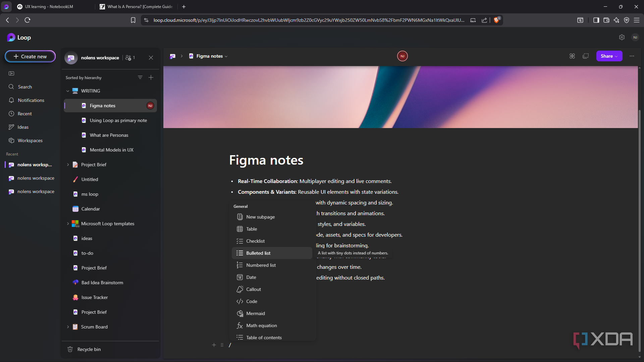Open Issue Tracker page
Screen dimensions: 644x362
[x=111, y=297]
